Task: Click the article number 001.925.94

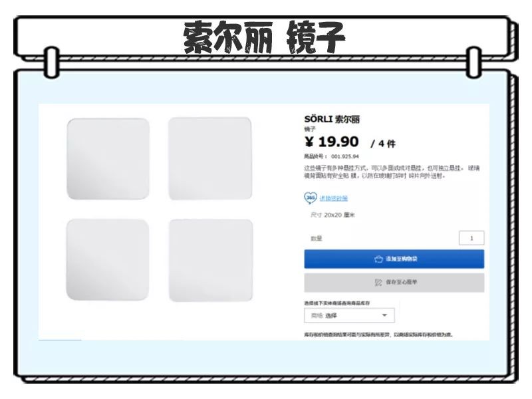Action: point(344,156)
